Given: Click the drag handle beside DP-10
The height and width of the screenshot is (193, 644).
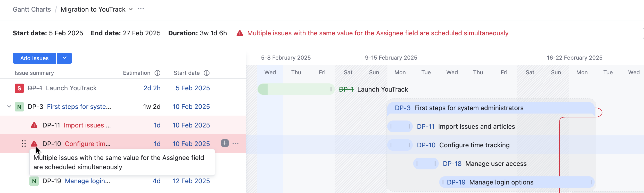Looking at the screenshot, I should click(x=24, y=144).
